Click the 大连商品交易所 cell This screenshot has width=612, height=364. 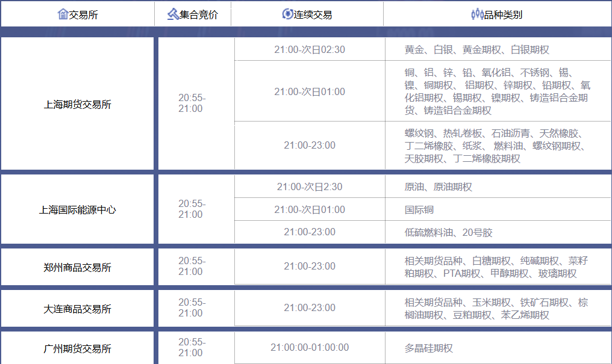click(x=77, y=308)
